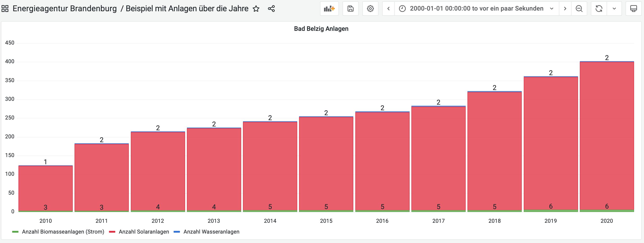
Task: Shift time range backward
Action: tap(388, 8)
